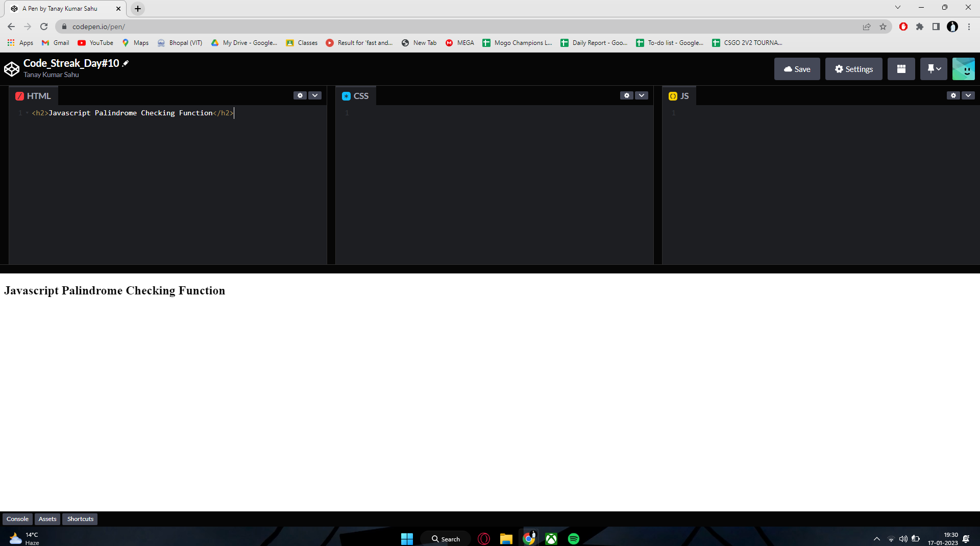The width and height of the screenshot is (980, 546).
Task: Open the HTML panel settings gear
Action: pyautogui.click(x=300, y=95)
